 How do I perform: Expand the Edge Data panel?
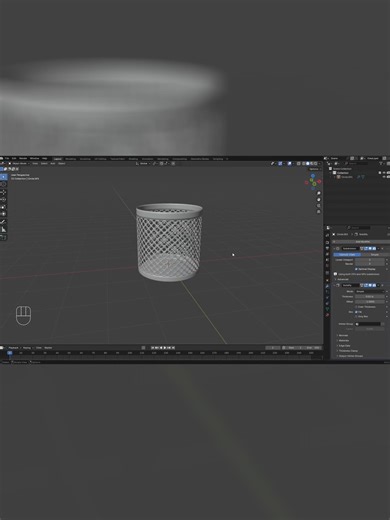(x=343, y=346)
